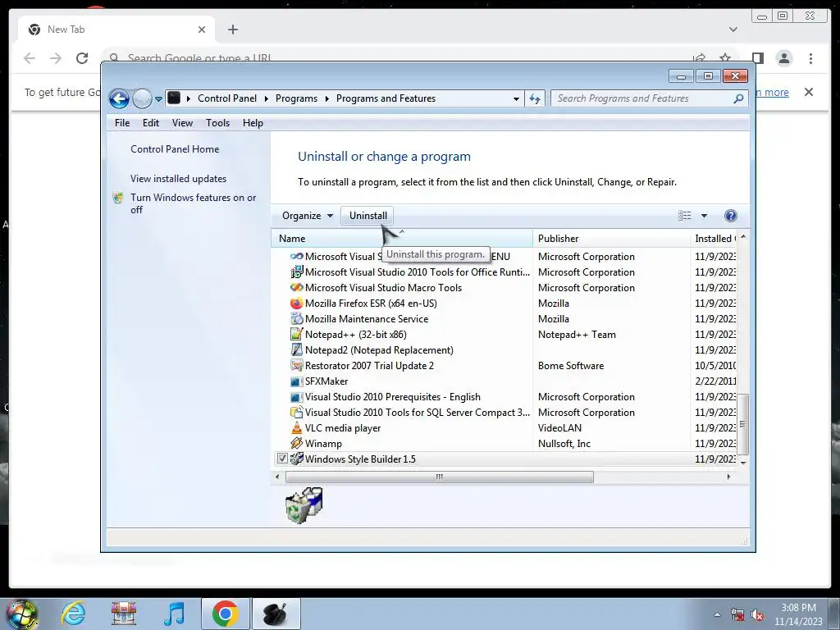
Task: Open Chrome's three-dot menu
Action: click(810, 58)
